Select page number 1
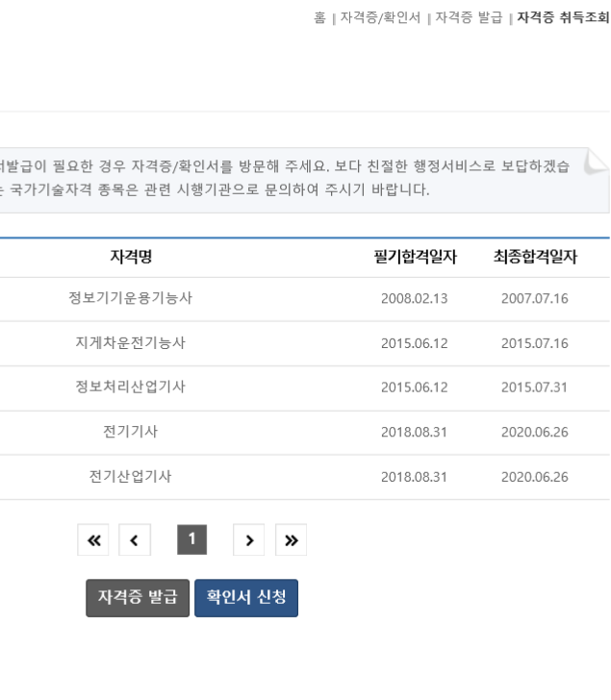Viewport: 611px width, 700px height. 192,539
